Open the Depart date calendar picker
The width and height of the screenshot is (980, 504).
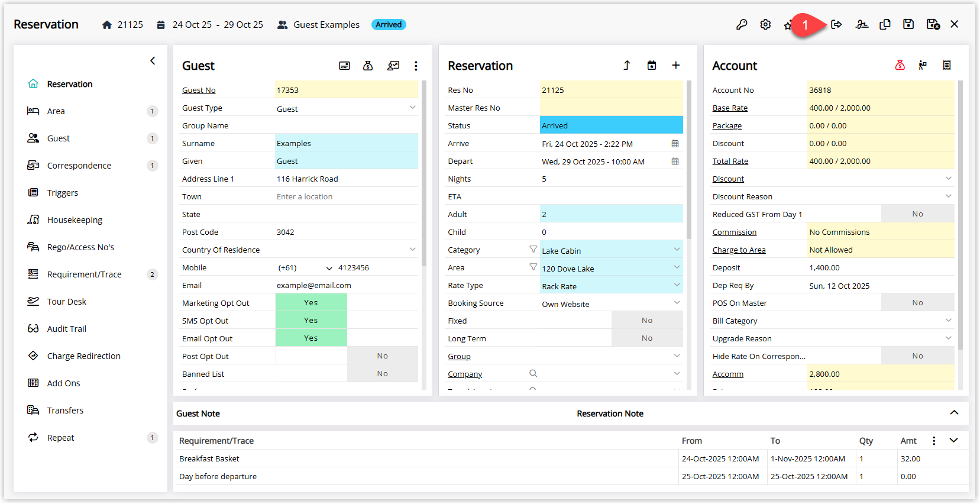point(675,161)
